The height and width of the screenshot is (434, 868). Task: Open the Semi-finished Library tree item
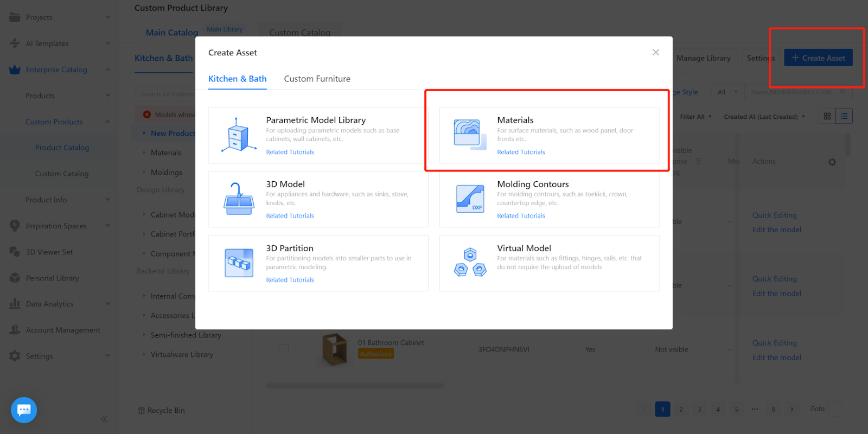point(186,335)
